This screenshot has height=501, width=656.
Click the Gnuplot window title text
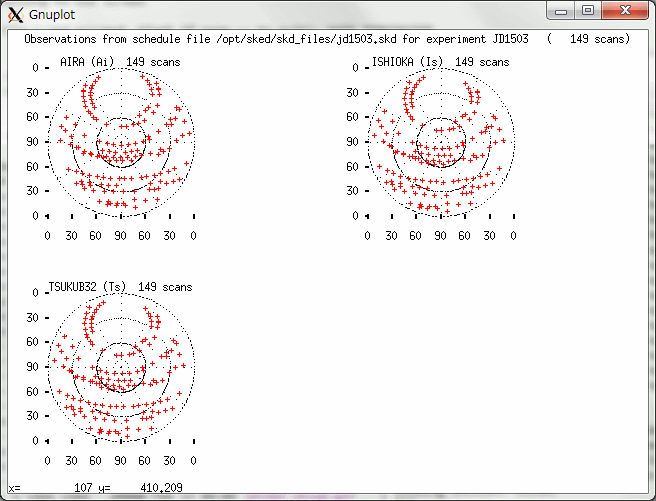coord(52,15)
